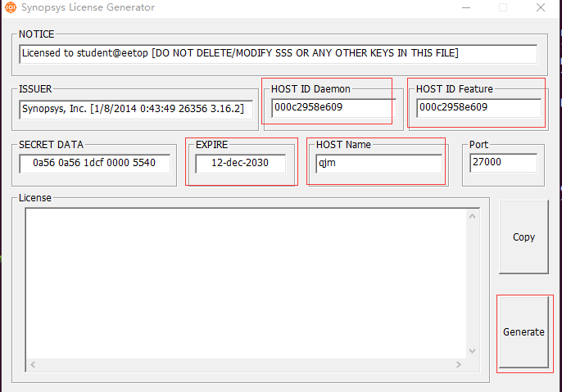Image resolution: width=562 pixels, height=392 pixels.
Task: Click the 'ISSUER' group label
Action: point(35,88)
